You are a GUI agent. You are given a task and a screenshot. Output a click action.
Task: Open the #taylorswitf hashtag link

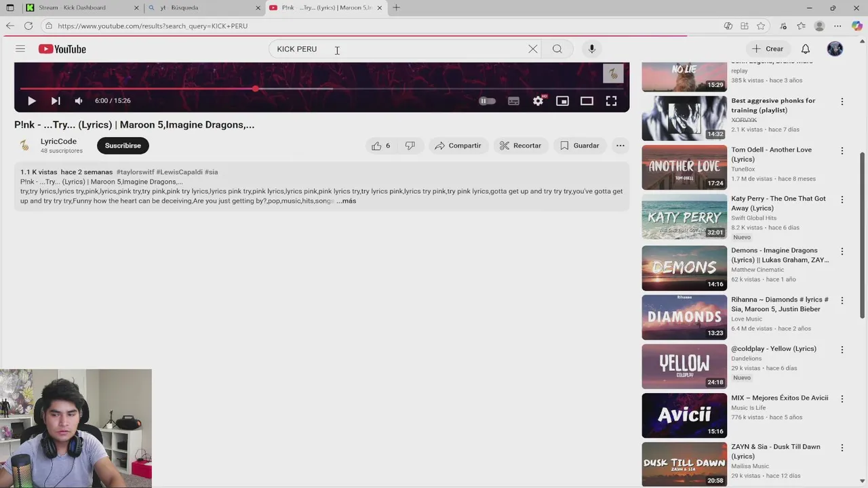[135, 172]
